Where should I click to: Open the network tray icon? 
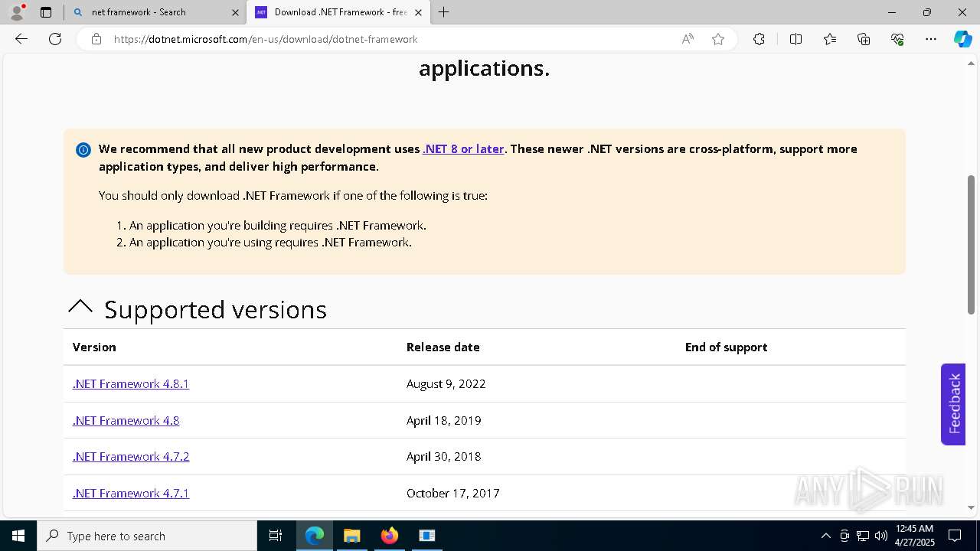[863, 536]
